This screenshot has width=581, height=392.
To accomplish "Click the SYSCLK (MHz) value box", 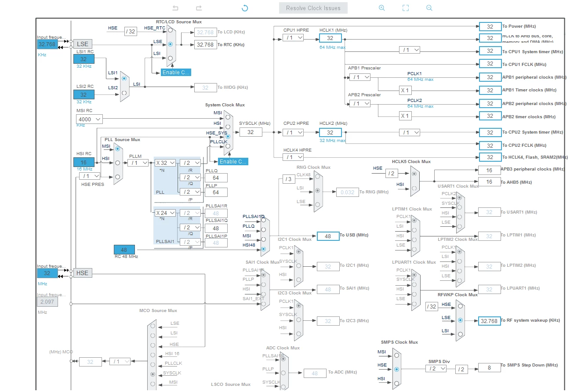I will tap(251, 132).
